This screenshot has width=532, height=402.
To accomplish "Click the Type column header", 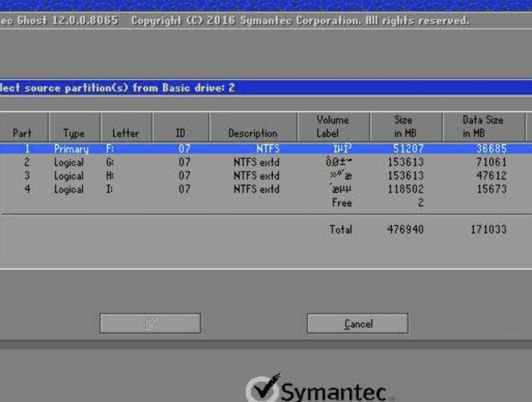I will (74, 127).
